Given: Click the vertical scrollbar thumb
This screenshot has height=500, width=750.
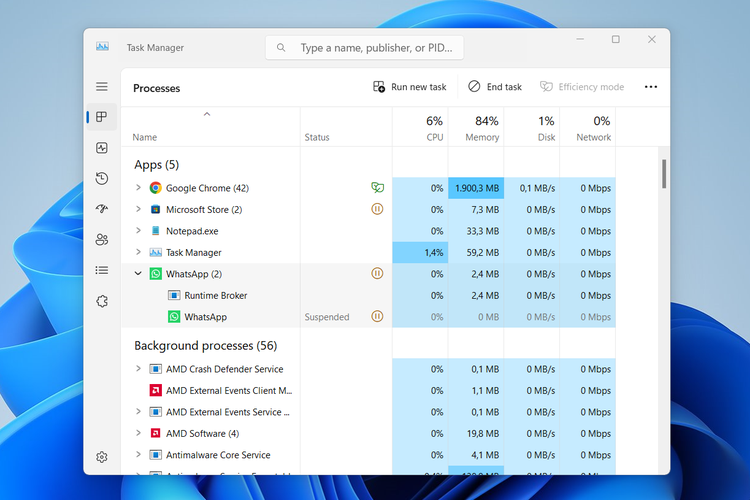Looking at the screenshot, I should (x=664, y=174).
